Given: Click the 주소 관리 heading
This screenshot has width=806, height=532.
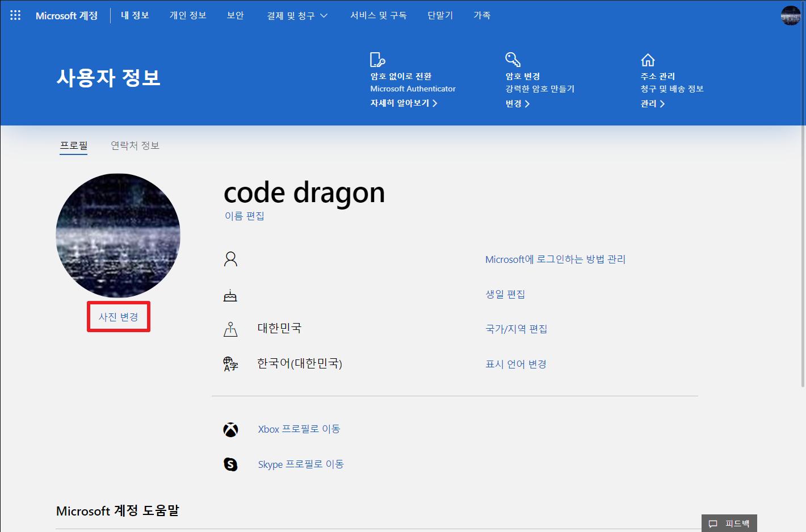Looking at the screenshot, I should [x=657, y=76].
